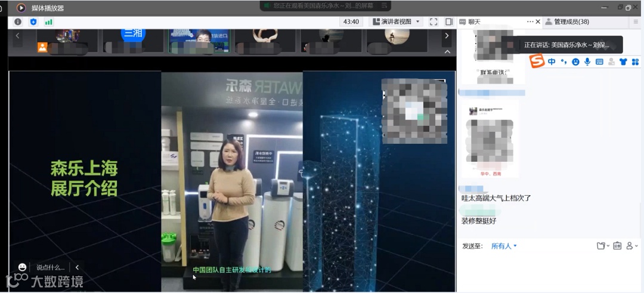The height and width of the screenshot is (293, 644).
Task: Click the 森乐上海 展厅介绍 slide title
Action: (84, 179)
